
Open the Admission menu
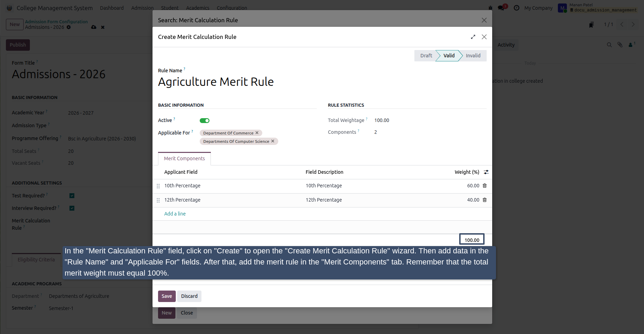click(x=142, y=8)
